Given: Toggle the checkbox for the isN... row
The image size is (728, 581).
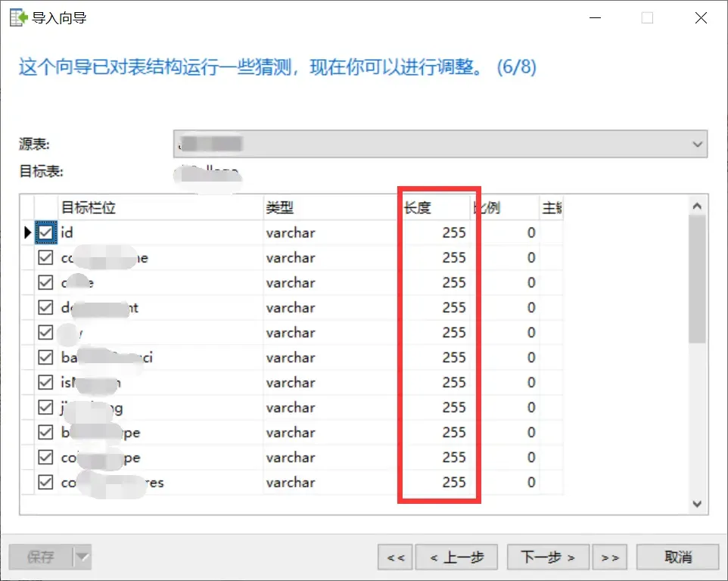Looking at the screenshot, I should [45, 382].
